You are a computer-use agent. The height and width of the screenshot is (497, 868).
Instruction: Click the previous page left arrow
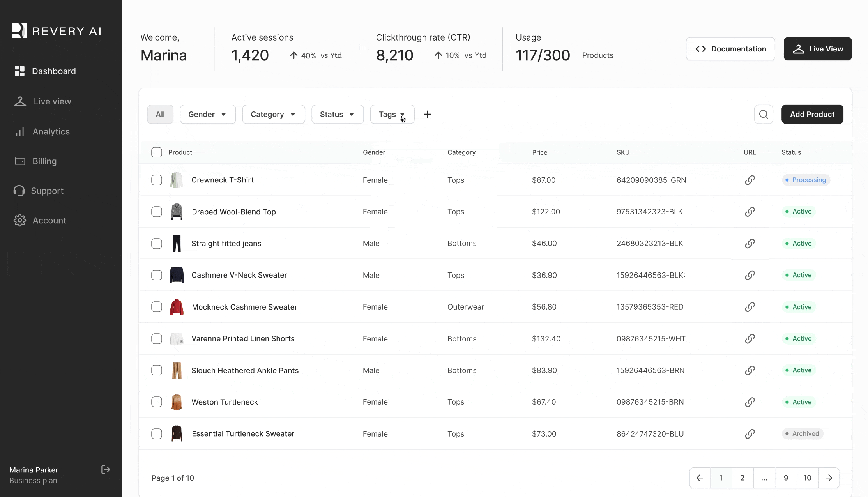pos(700,478)
